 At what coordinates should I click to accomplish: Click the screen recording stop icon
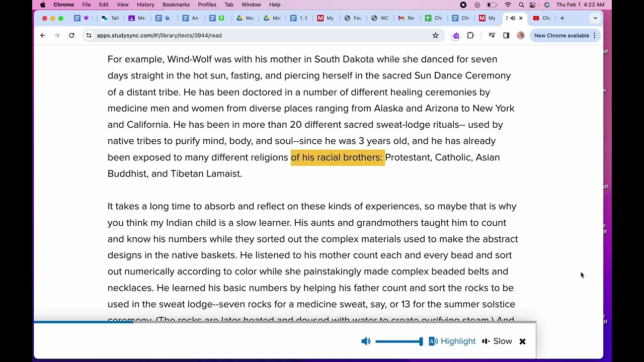click(x=463, y=5)
